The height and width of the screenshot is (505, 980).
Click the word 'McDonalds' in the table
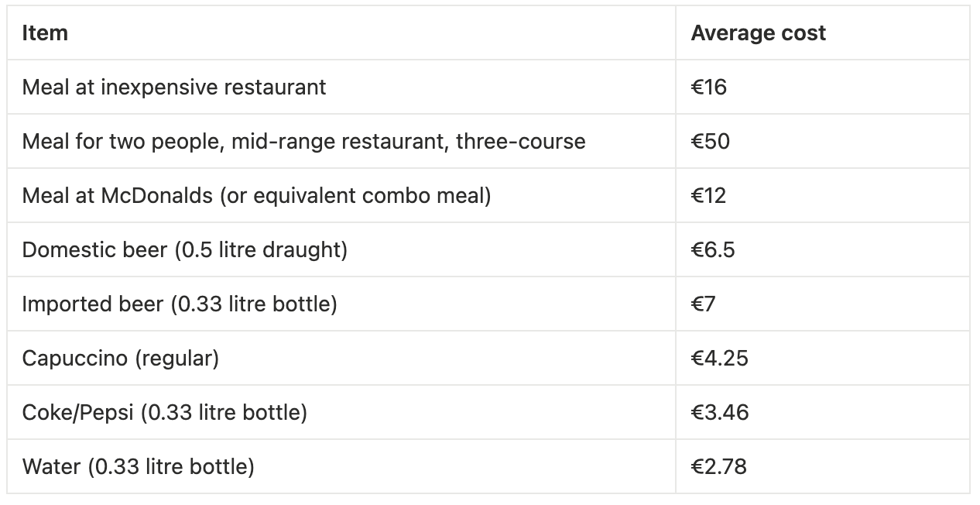coord(157,195)
